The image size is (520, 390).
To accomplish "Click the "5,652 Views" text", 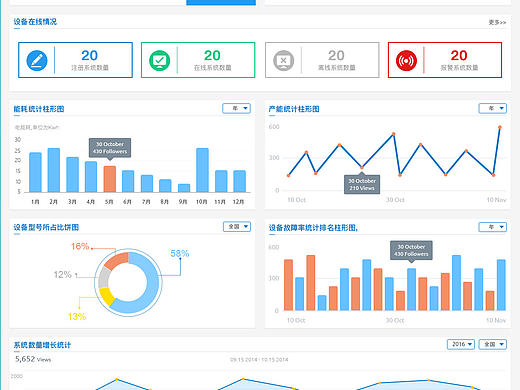I will point(33,359).
